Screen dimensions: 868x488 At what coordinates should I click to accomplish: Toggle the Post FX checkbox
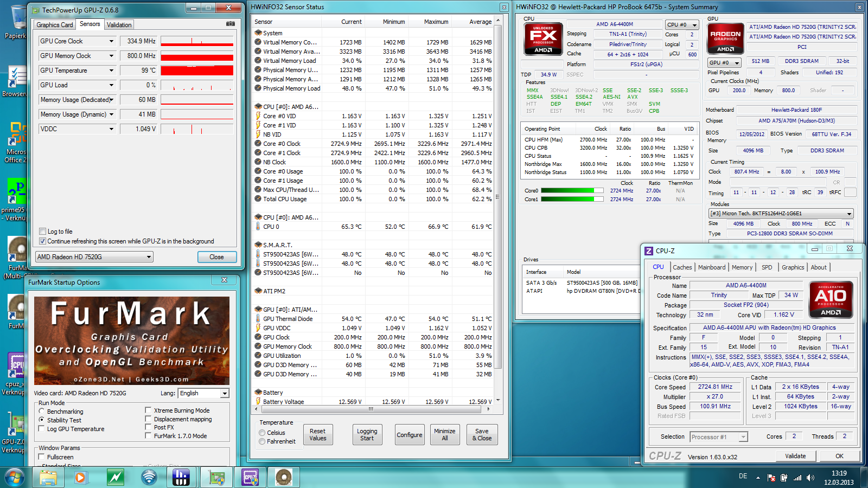tap(148, 427)
